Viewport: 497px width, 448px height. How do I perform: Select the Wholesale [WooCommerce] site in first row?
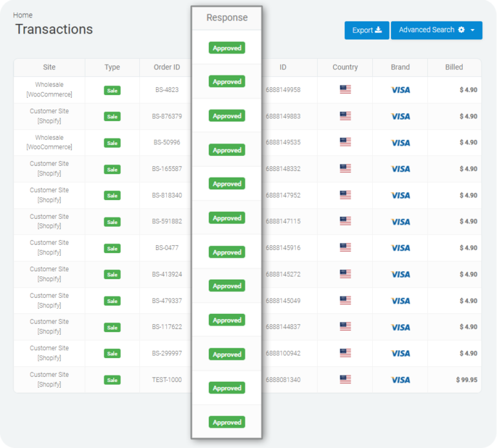[x=49, y=90]
